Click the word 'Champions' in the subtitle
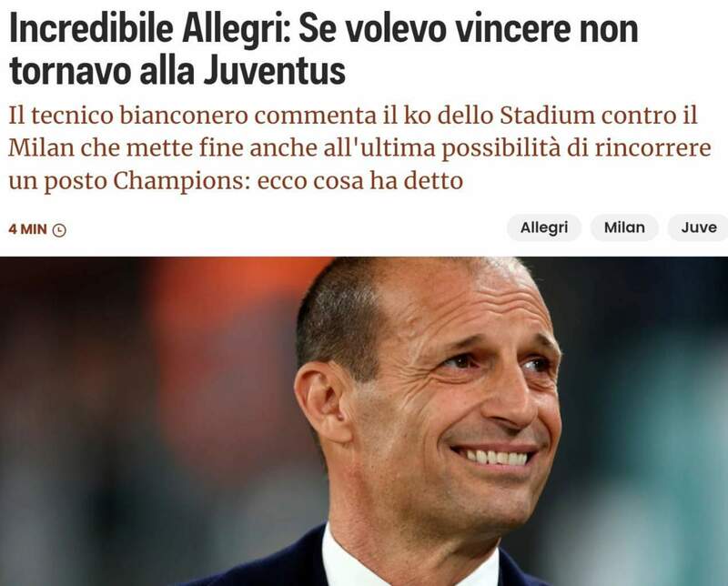728x586 pixels. 178,181
